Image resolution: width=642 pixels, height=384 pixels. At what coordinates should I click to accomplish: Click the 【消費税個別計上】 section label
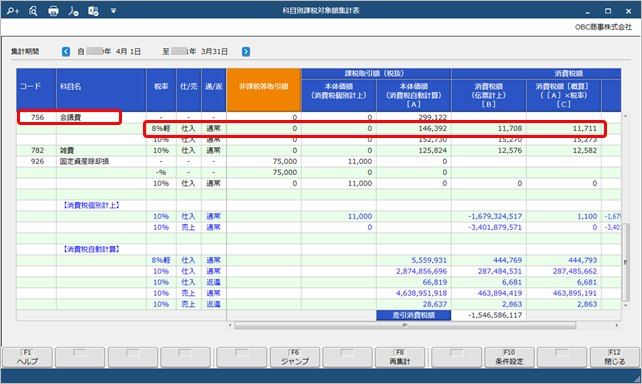tap(91, 206)
